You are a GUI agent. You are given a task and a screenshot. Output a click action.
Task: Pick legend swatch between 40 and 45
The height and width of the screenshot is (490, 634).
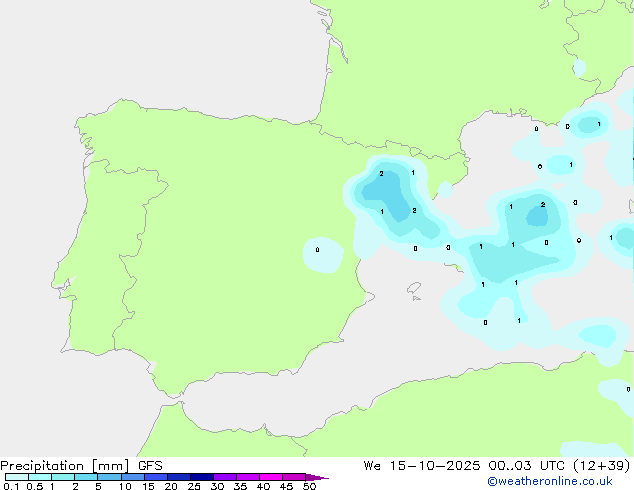coord(271,477)
